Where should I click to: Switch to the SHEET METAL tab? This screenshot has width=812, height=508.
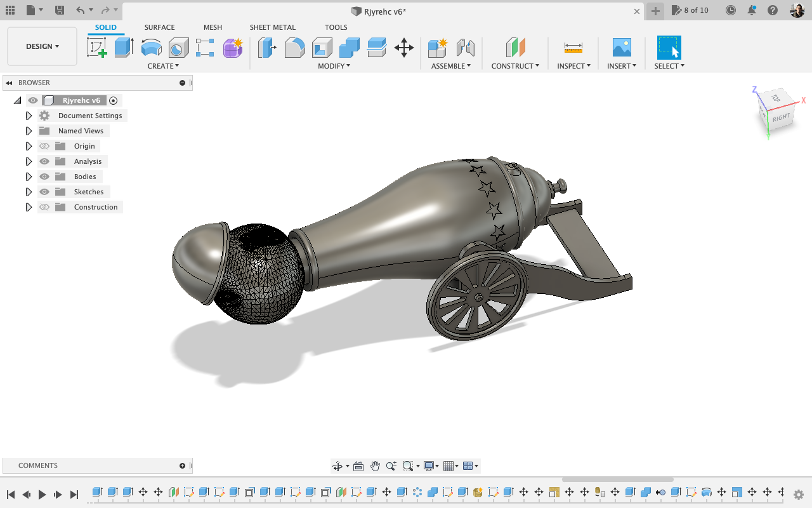point(273,27)
